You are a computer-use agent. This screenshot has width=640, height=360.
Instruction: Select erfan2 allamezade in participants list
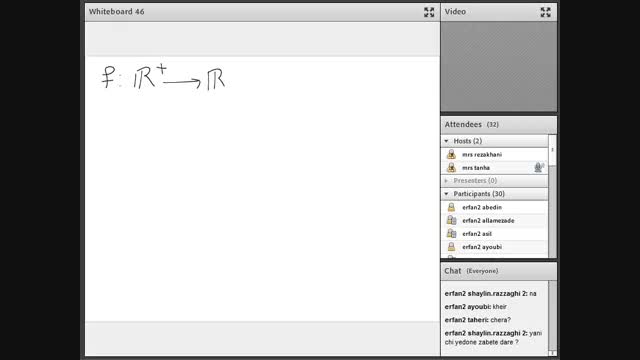[494, 220]
